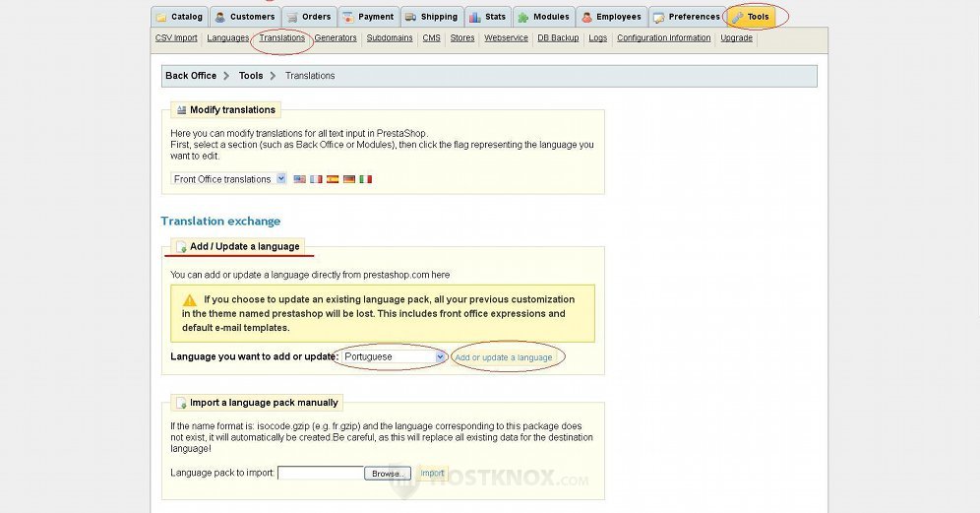Screen dimensions: 980x513
Task: Open the Employees tab
Action: (611, 17)
